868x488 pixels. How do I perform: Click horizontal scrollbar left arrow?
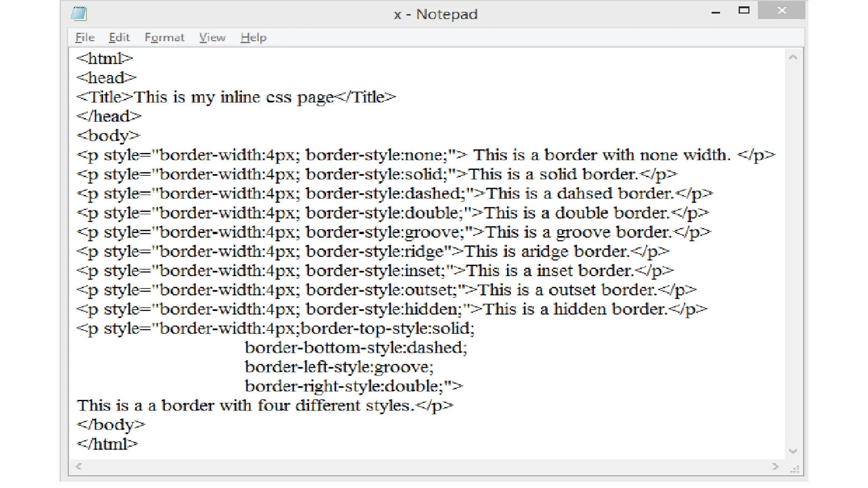click(x=79, y=466)
